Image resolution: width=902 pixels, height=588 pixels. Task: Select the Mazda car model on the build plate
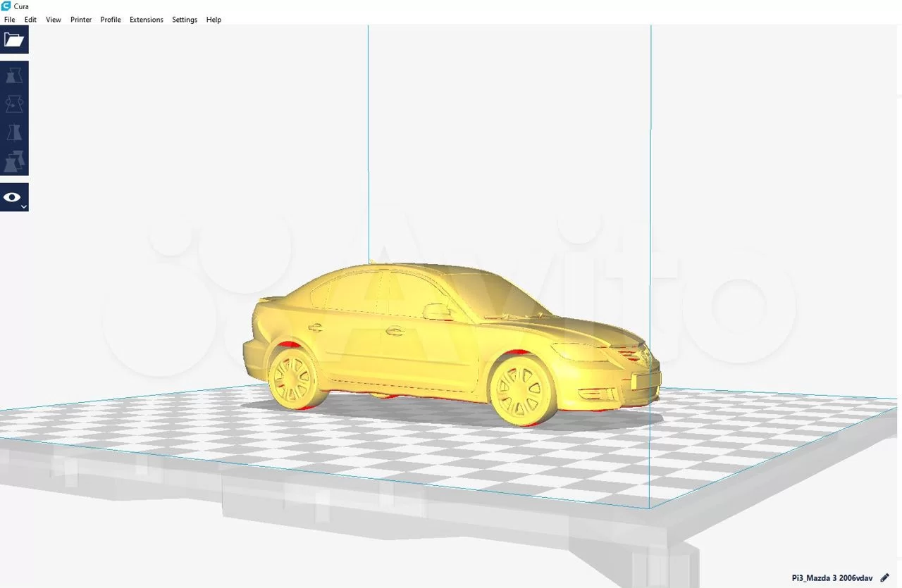coord(437,338)
